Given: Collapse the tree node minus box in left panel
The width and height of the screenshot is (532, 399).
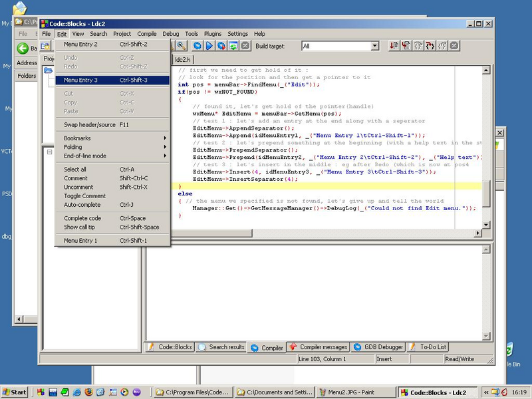Looking at the screenshot, I should pyautogui.click(x=49, y=152).
